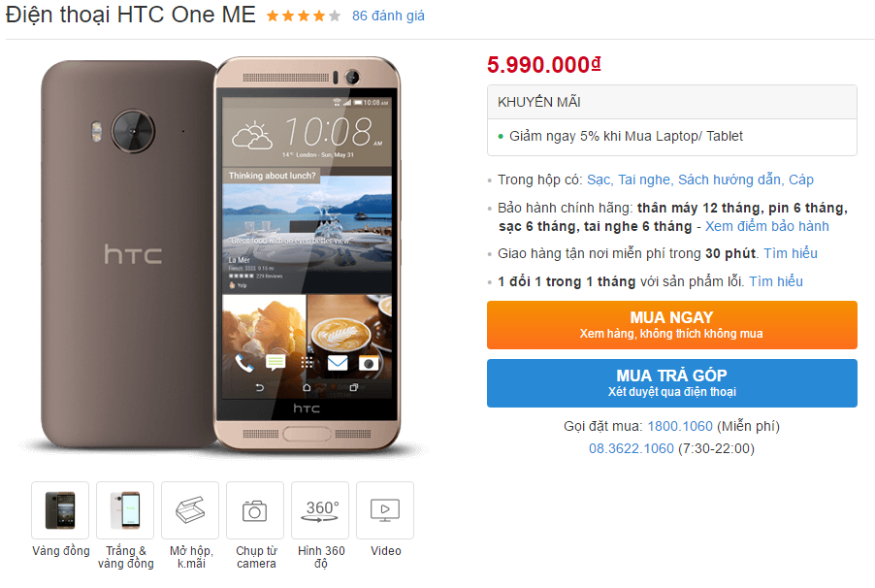Select the Vàng đồng color thumbnail

coord(60,510)
